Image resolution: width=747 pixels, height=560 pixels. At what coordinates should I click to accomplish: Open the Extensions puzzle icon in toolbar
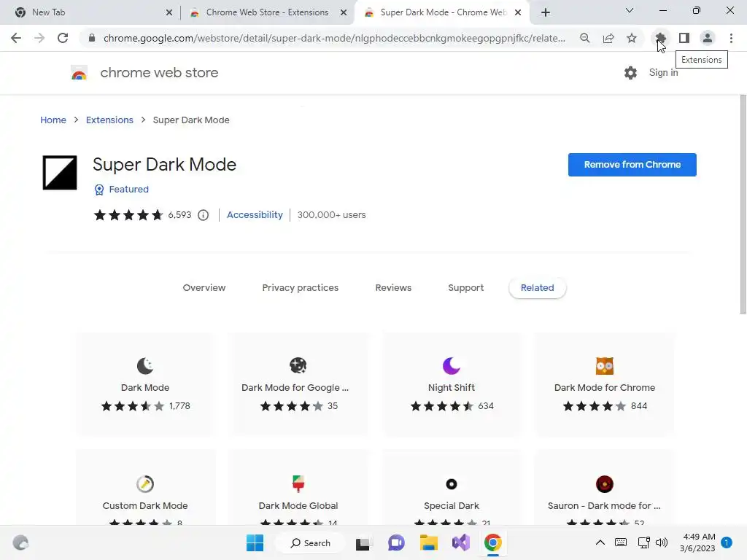pos(660,38)
